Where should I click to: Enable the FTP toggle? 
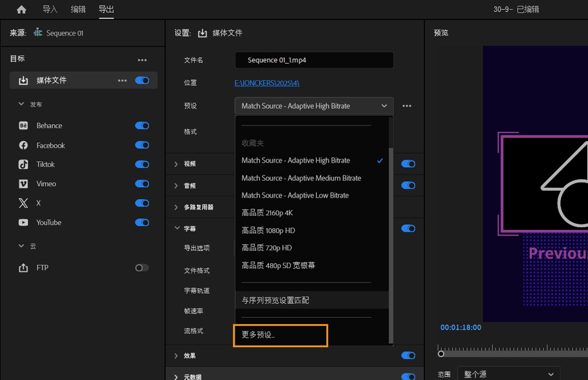141,268
